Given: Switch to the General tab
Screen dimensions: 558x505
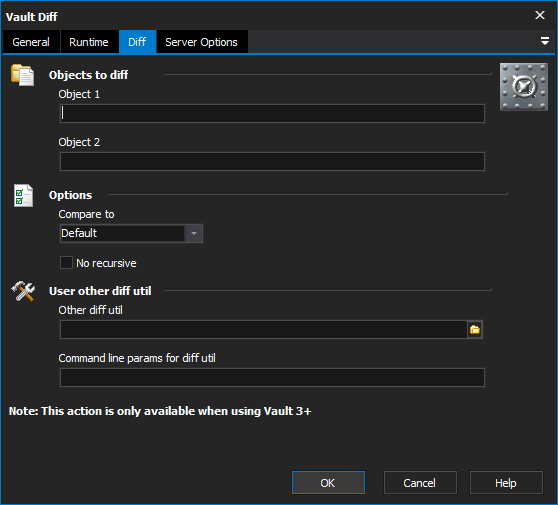Looking at the screenshot, I should pyautogui.click(x=31, y=42).
